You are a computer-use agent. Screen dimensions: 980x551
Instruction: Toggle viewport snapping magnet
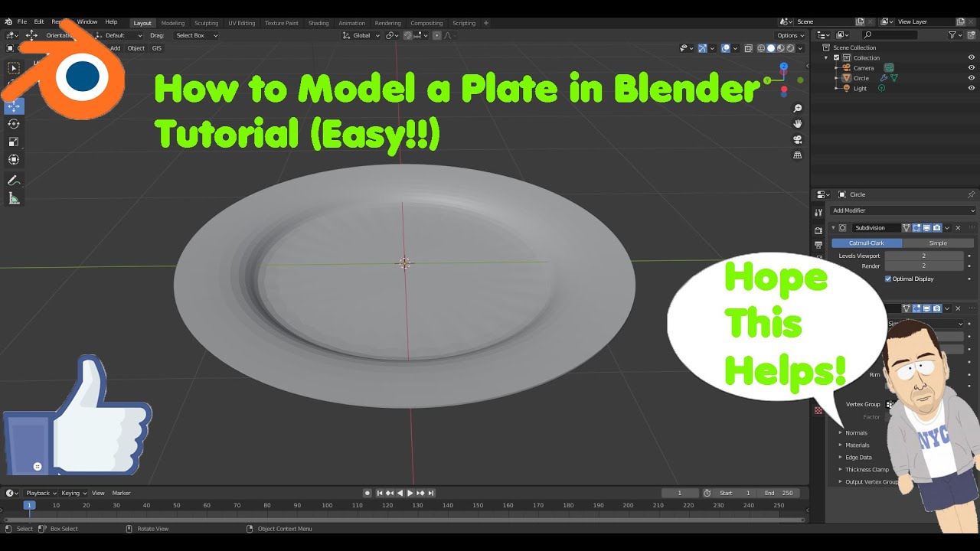pyautogui.click(x=408, y=35)
